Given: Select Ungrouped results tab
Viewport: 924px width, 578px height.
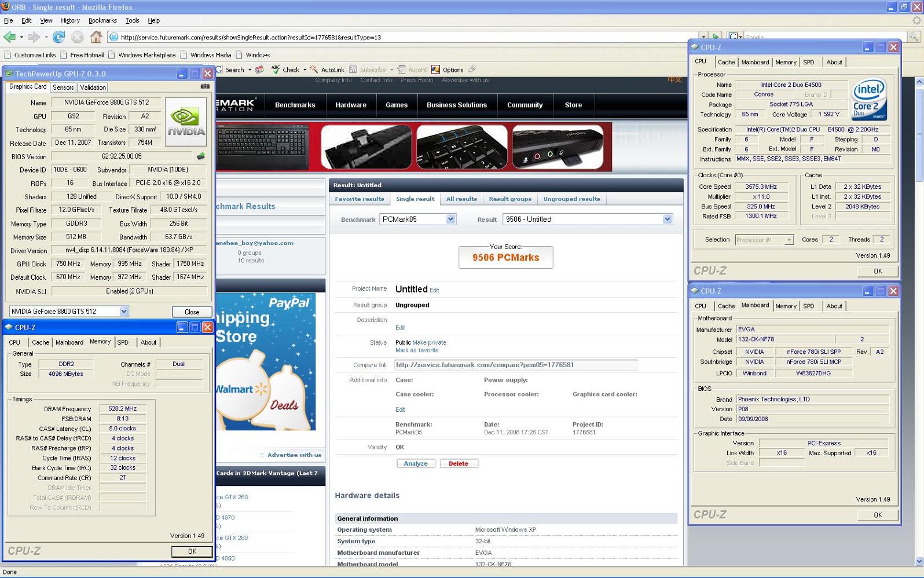Looking at the screenshot, I should [571, 199].
